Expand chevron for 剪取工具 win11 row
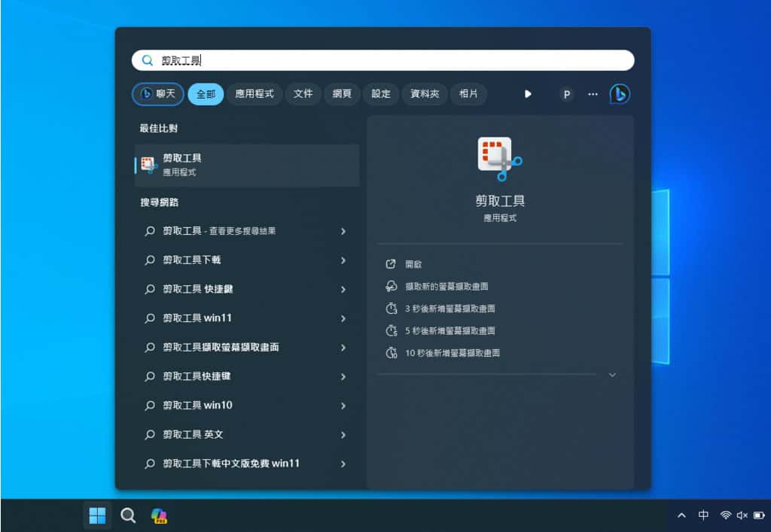The height and width of the screenshot is (532, 771). 343,318
